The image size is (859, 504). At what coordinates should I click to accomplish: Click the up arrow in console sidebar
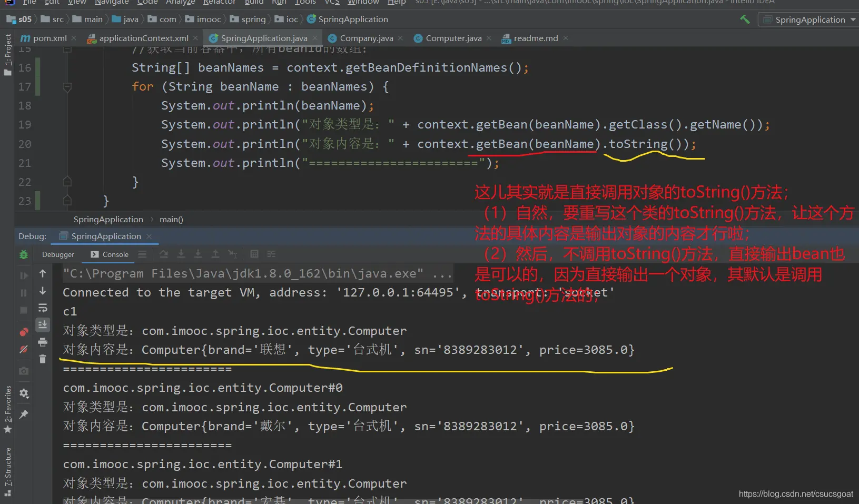point(43,273)
